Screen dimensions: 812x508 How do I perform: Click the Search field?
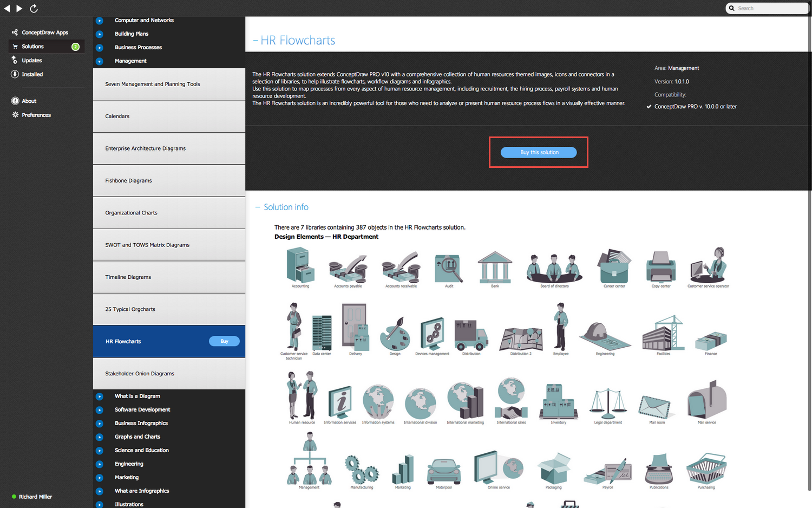click(x=767, y=8)
